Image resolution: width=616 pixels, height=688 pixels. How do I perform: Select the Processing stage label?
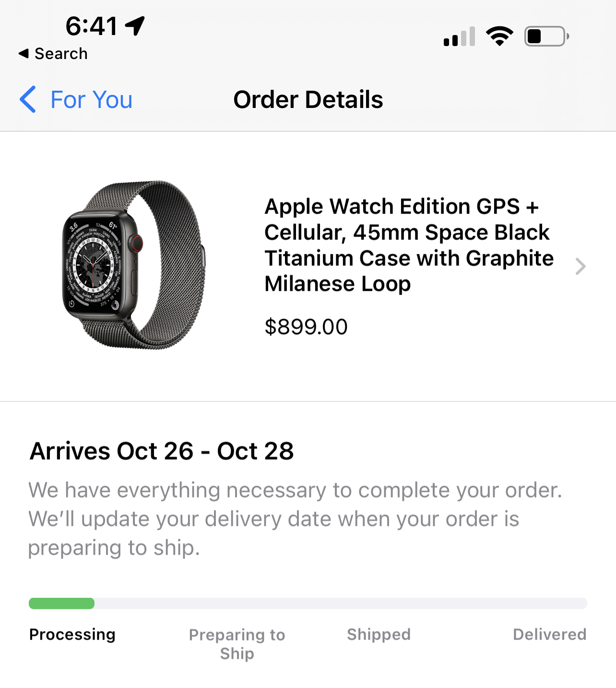tap(72, 634)
